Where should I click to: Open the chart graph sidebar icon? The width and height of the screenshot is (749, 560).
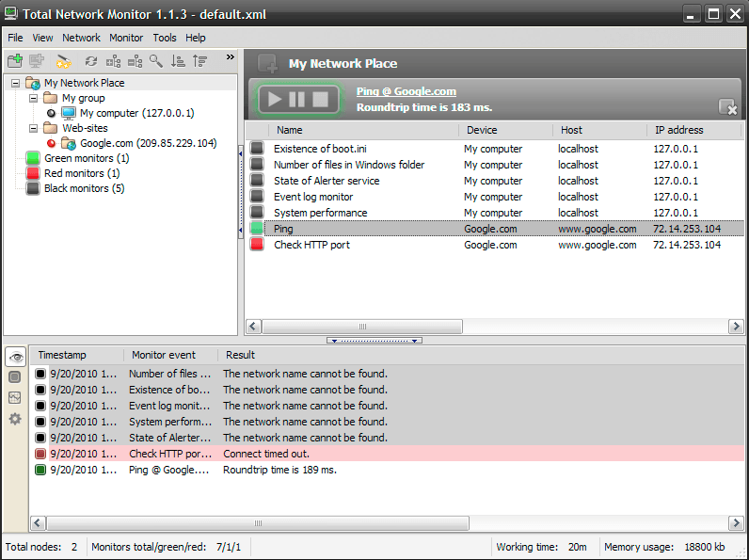[15, 397]
